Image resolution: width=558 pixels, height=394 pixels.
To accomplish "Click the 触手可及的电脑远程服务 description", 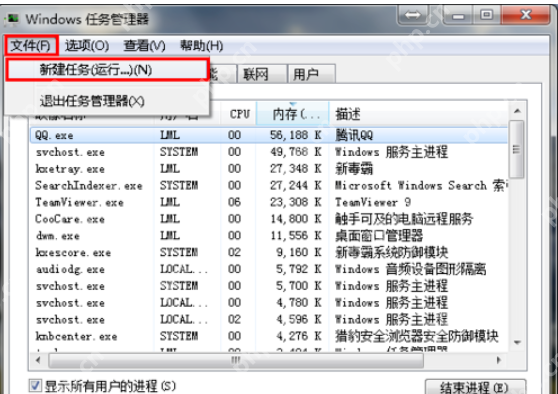I will pos(404,219).
